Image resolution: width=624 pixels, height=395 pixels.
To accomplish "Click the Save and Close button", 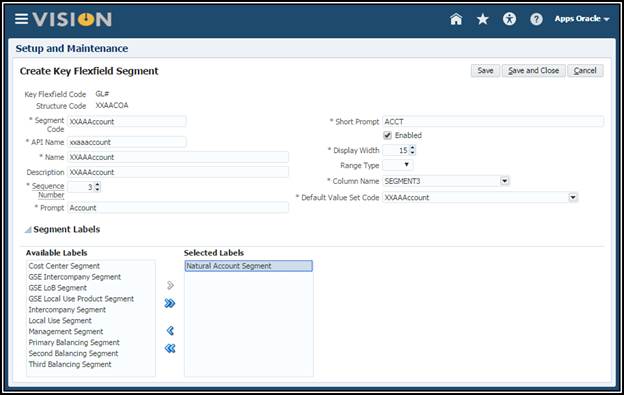I will [x=533, y=71].
